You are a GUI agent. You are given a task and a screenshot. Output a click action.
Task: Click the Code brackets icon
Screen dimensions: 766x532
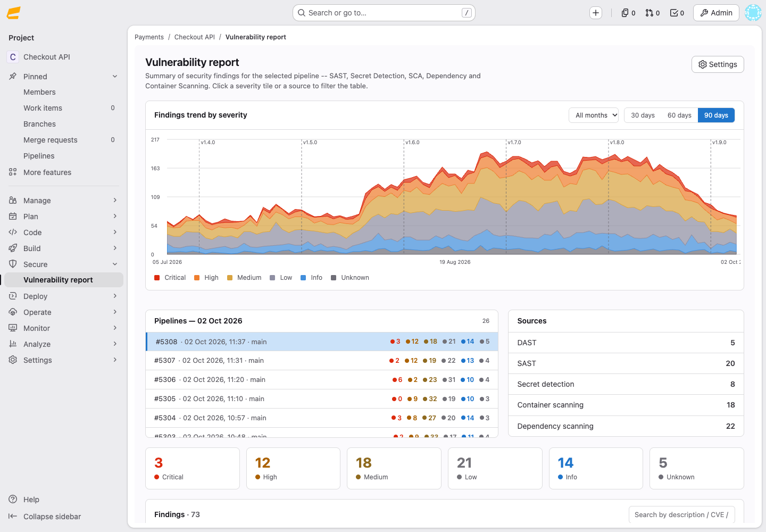pyautogui.click(x=13, y=232)
